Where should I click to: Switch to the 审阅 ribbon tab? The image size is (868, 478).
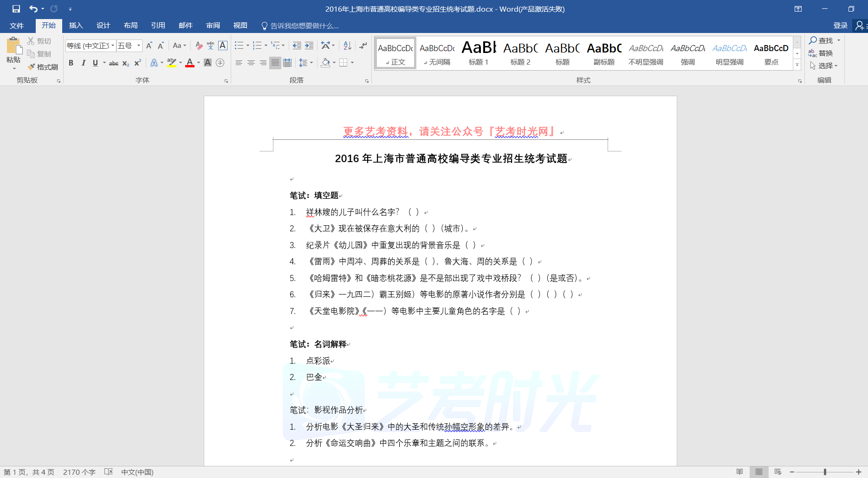(213, 26)
